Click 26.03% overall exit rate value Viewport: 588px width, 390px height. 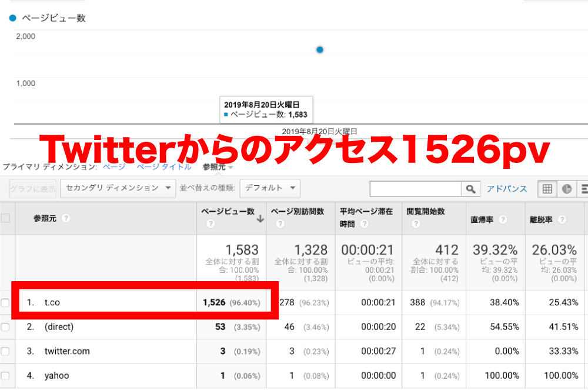pyautogui.click(x=554, y=250)
